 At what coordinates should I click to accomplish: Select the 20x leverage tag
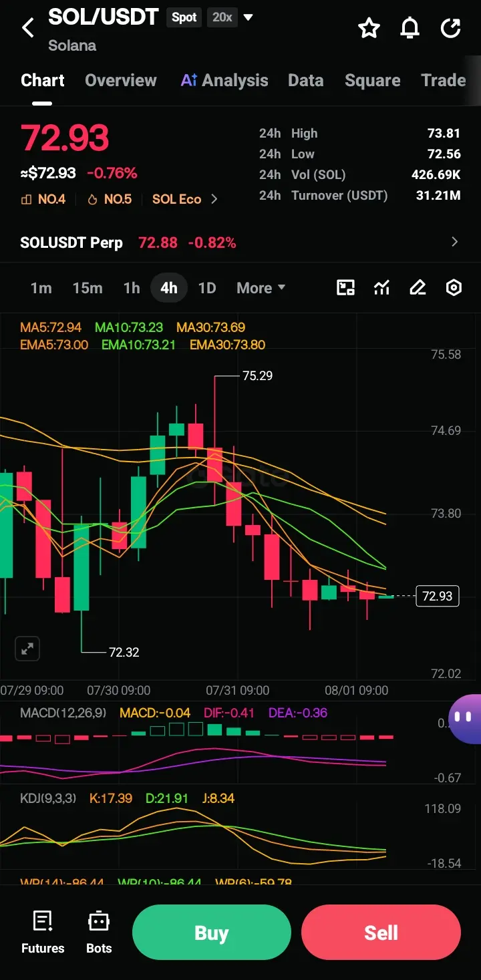[x=222, y=17]
